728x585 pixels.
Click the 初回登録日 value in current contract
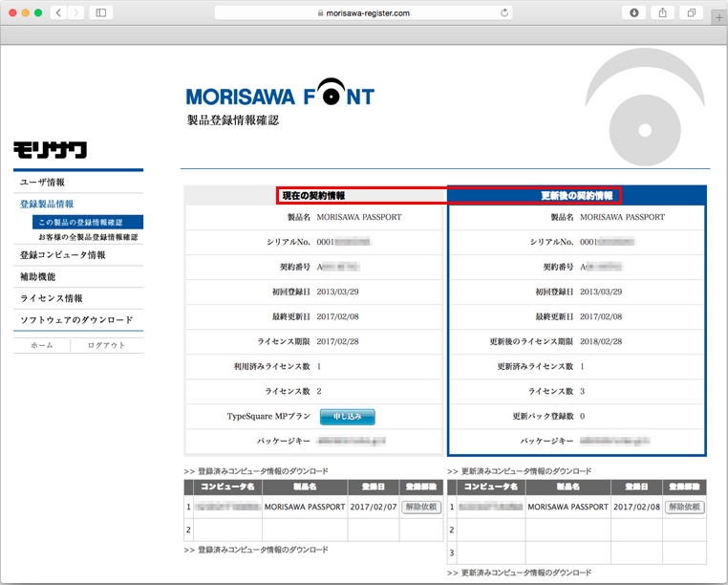click(x=337, y=292)
